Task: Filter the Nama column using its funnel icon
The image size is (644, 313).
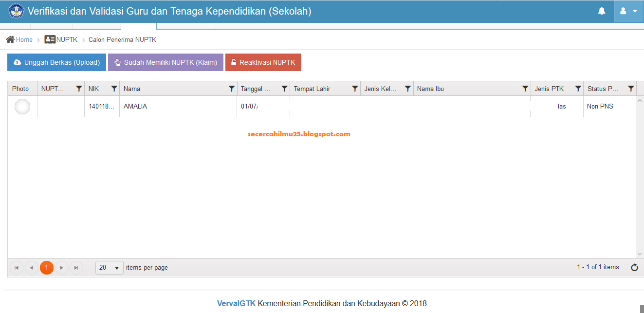Action: (231, 89)
